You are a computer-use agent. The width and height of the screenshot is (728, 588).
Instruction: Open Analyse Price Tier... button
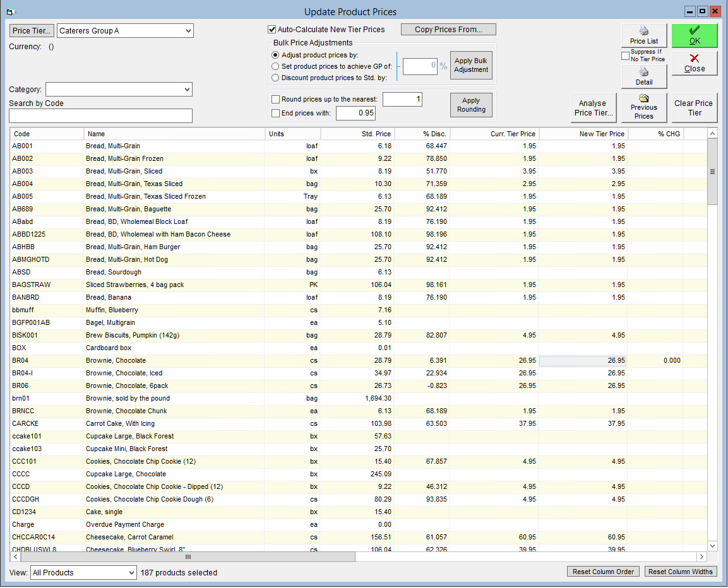(x=594, y=108)
